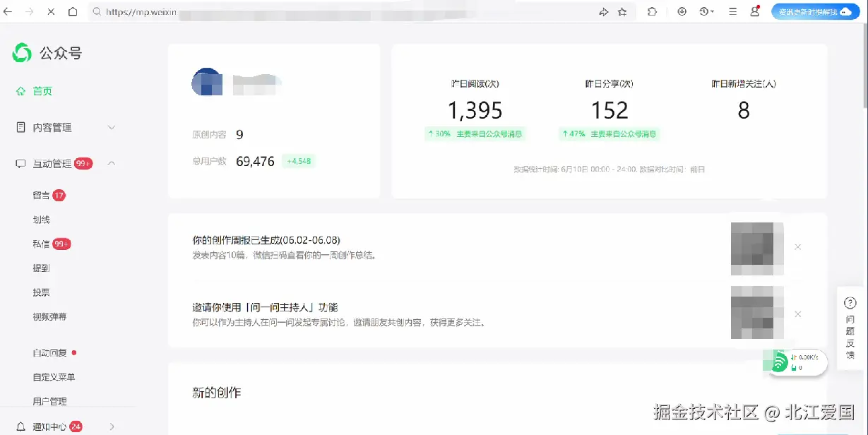Open browser downloads via the download icon
This screenshot has width=868, height=435.
tap(681, 12)
